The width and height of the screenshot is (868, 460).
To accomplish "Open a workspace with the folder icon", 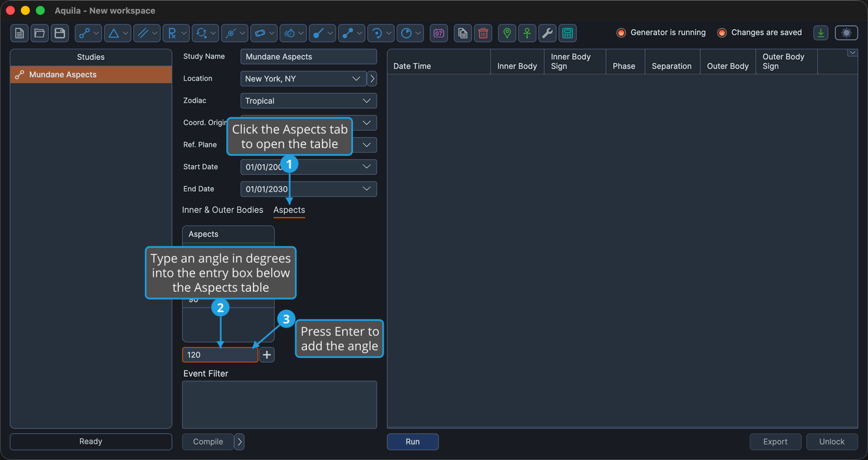I will click(x=40, y=33).
